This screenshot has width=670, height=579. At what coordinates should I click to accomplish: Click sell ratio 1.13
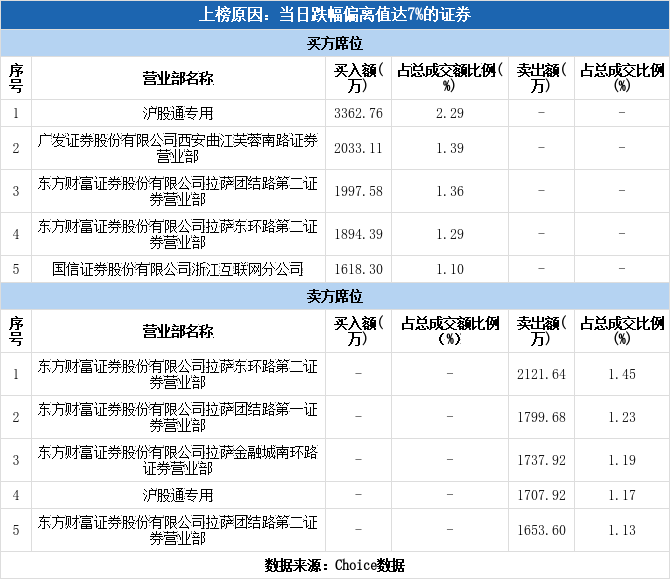622,530
